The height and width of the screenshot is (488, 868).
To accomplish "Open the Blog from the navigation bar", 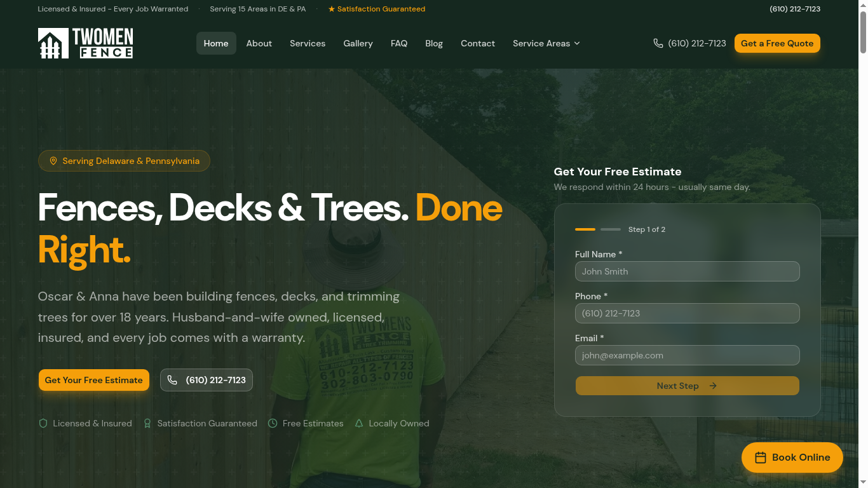I will click(x=434, y=43).
